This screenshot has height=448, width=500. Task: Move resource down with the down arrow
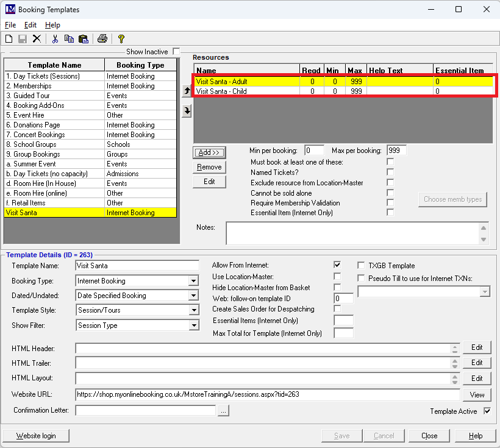pos(187,110)
